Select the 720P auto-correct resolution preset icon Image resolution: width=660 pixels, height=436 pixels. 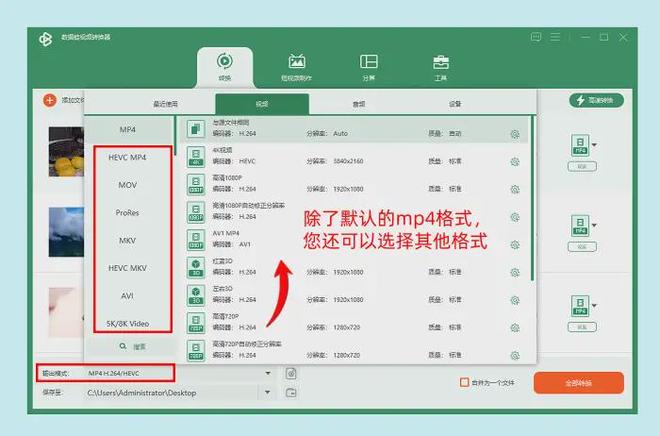click(x=196, y=351)
